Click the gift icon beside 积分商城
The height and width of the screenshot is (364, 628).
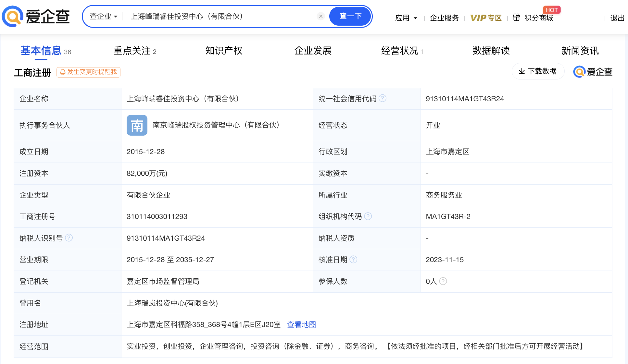pos(516,18)
